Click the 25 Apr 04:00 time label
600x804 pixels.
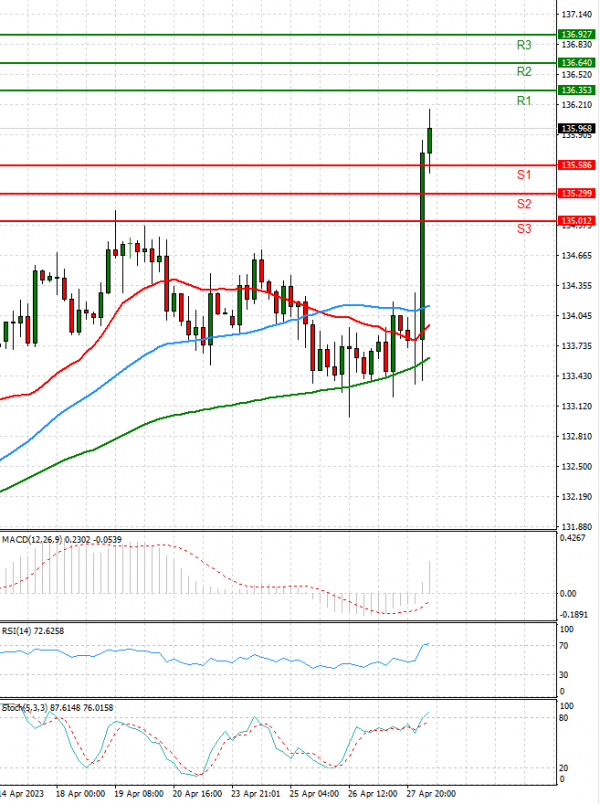pyautogui.click(x=314, y=794)
